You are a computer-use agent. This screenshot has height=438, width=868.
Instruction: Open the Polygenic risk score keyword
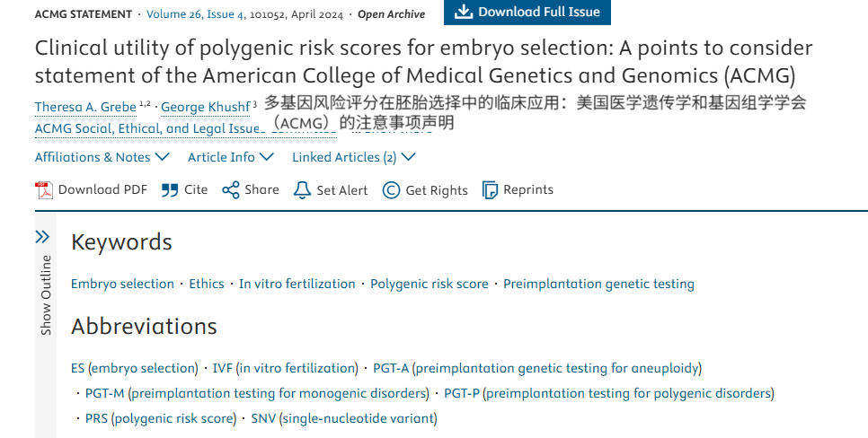tap(430, 284)
